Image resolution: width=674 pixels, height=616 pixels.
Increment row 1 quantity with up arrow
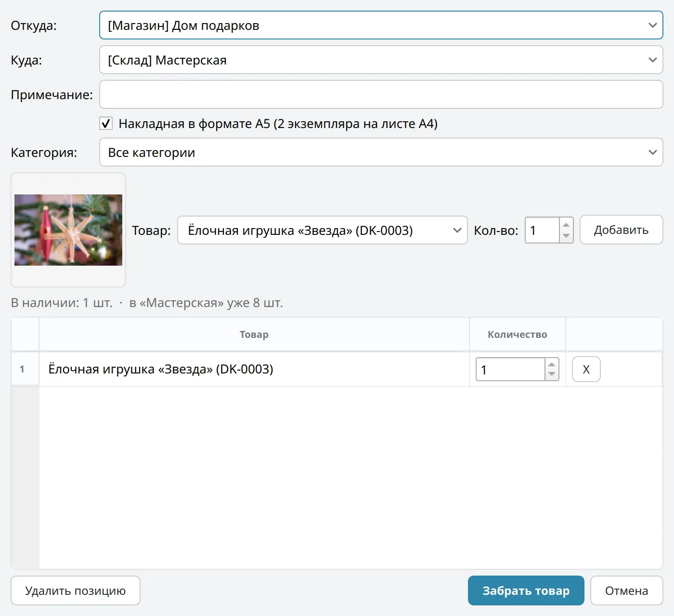[x=552, y=364]
